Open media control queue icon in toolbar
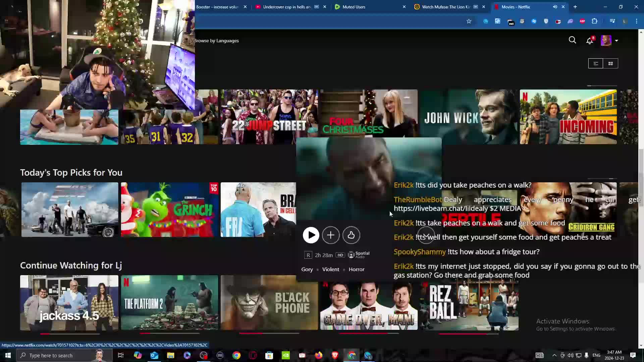 click(x=612, y=21)
